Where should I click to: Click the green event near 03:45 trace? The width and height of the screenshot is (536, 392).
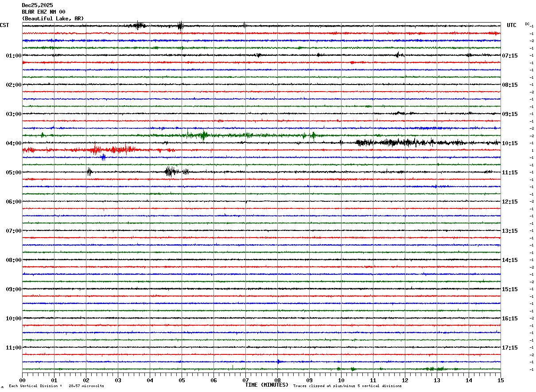[203, 135]
